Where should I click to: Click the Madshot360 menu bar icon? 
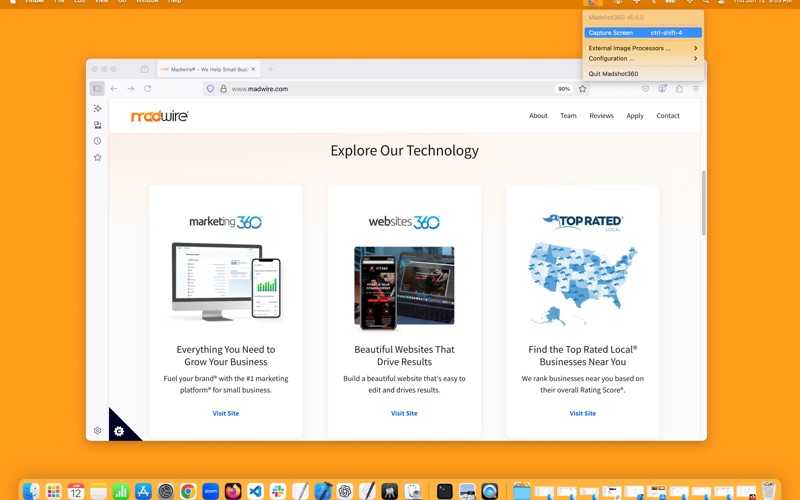coord(592,2)
